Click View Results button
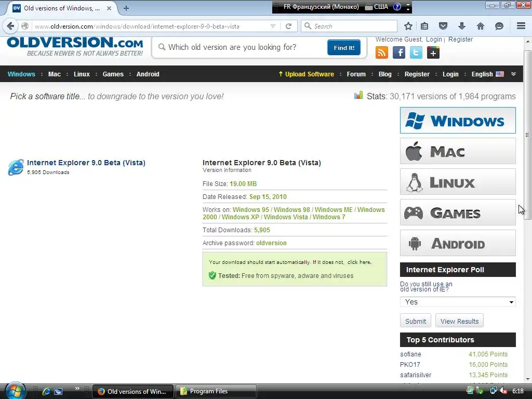 coord(459,321)
